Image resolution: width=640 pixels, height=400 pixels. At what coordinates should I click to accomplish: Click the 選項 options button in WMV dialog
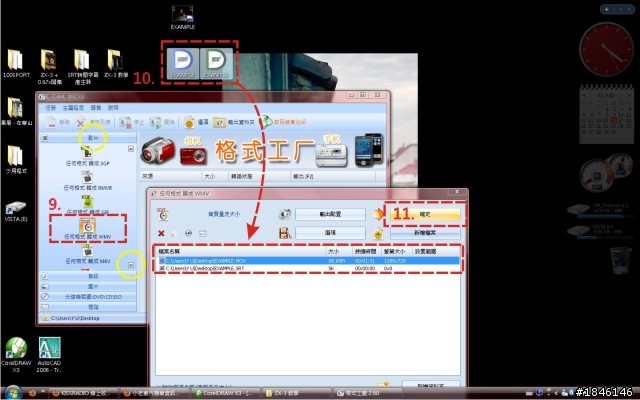[330, 233]
